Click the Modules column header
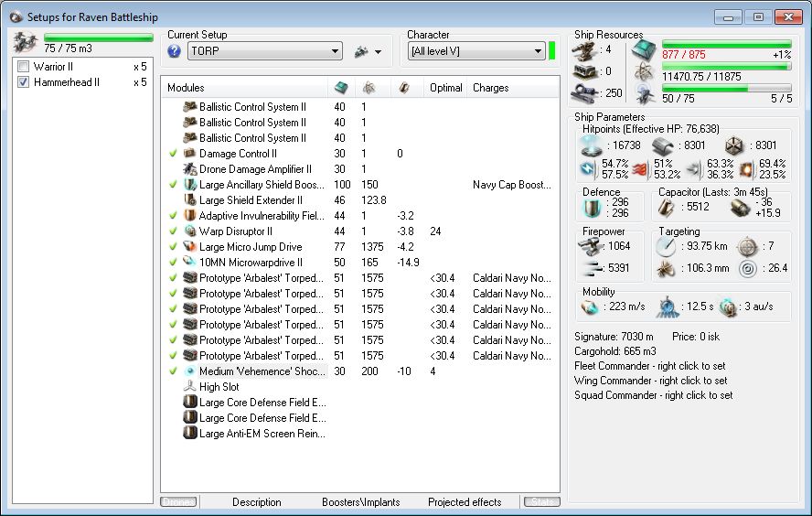The height and width of the screenshot is (516, 812). click(x=186, y=88)
